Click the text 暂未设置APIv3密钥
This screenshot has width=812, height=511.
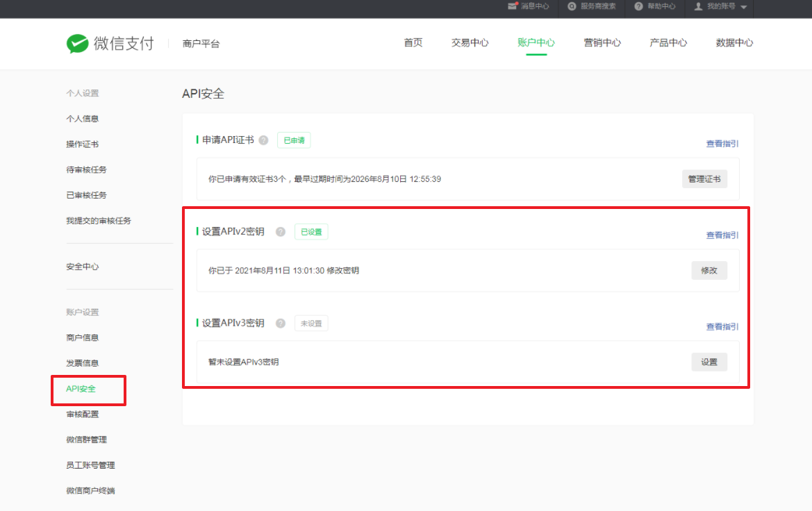[x=243, y=362]
